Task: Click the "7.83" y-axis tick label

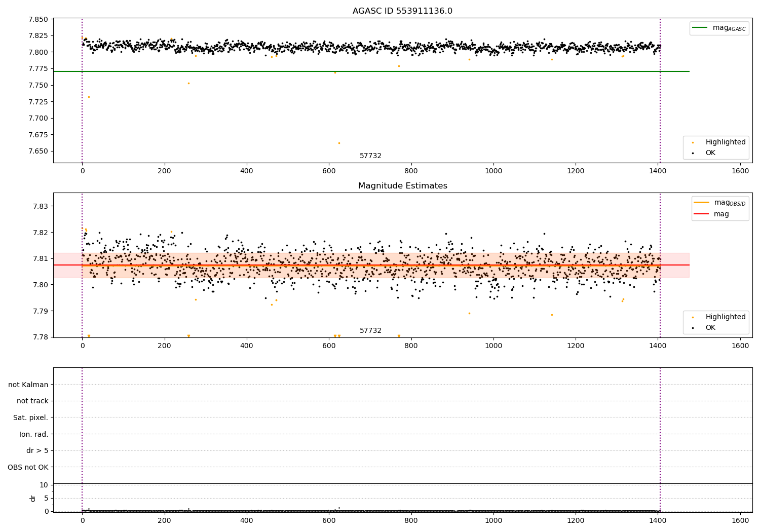Action: (41, 206)
